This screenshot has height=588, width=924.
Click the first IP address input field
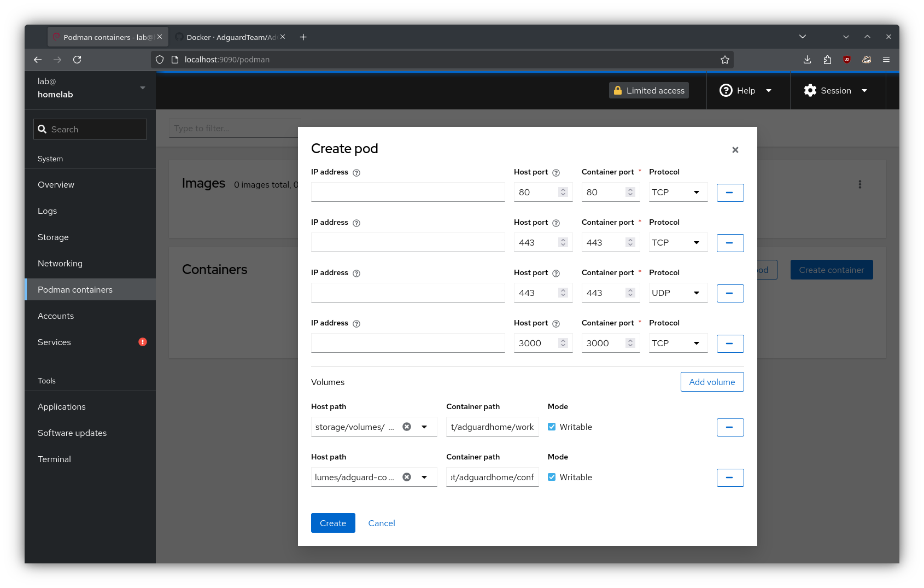coord(408,193)
